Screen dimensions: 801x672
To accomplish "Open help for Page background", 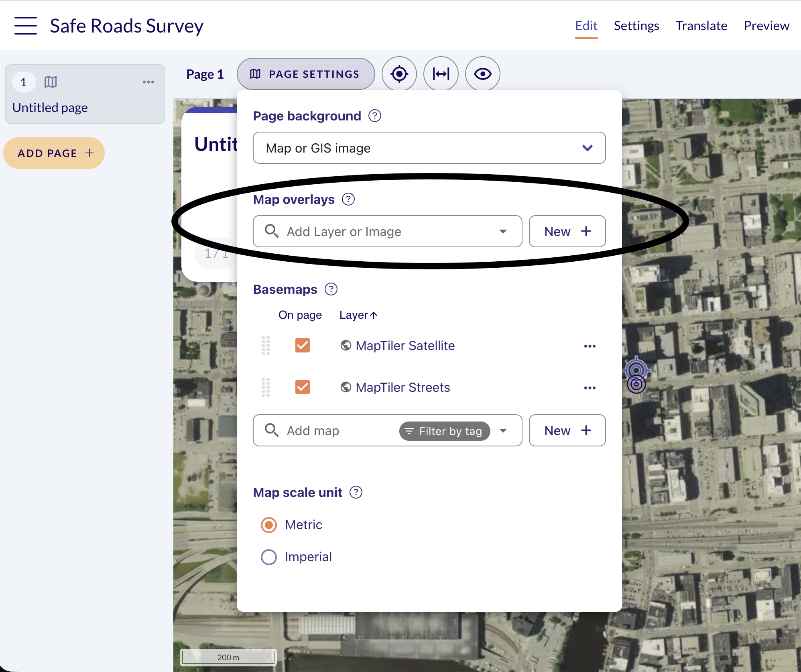I will click(x=375, y=116).
